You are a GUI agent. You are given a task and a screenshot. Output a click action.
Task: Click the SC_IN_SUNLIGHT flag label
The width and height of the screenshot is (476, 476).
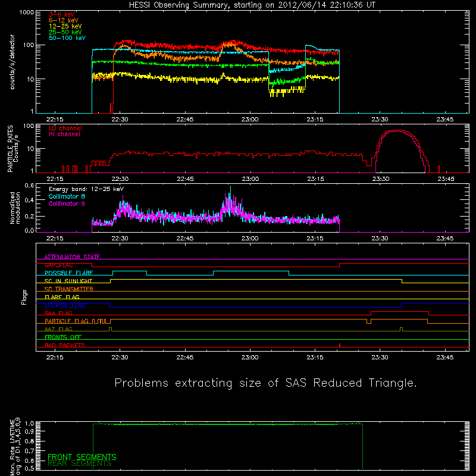pyautogui.click(x=68, y=281)
